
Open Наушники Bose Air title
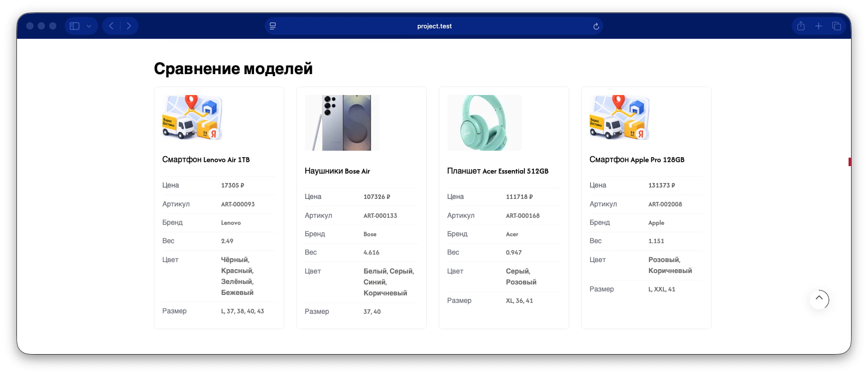337,171
